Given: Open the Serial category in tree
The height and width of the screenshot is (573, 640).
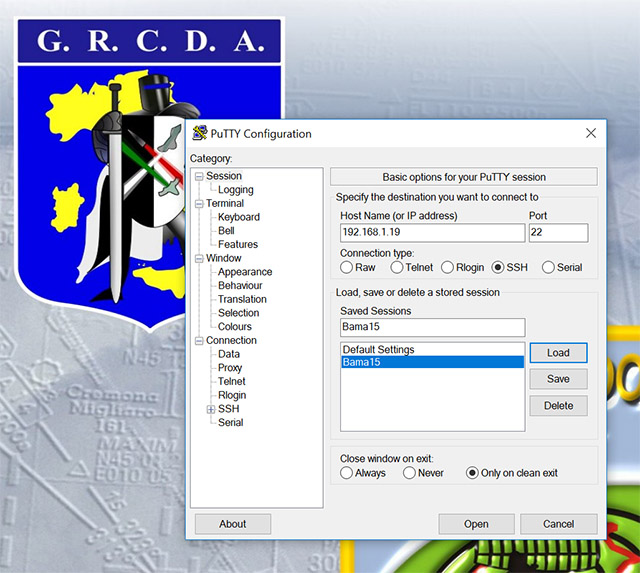Looking at the screenshot, I should click(230, 422).
